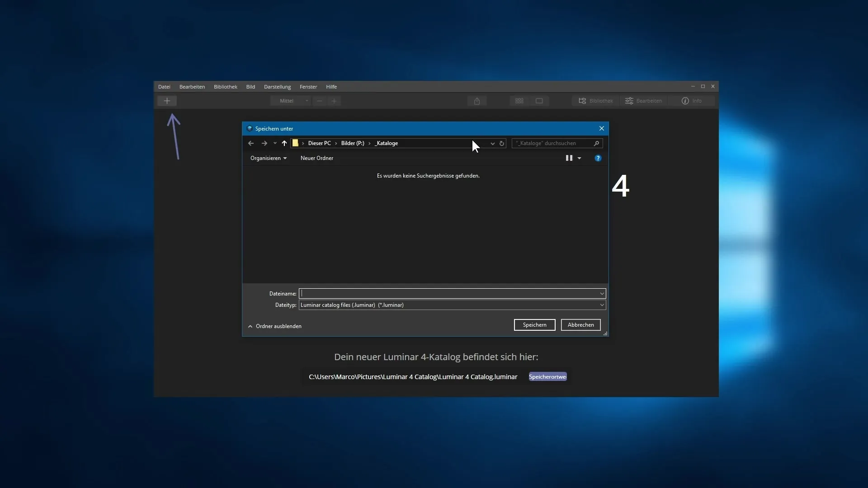Click the catalog path C:\Users\Marco\Pictures text
Viewport: 868px width, 488px height.
click(x=413, y=377)
